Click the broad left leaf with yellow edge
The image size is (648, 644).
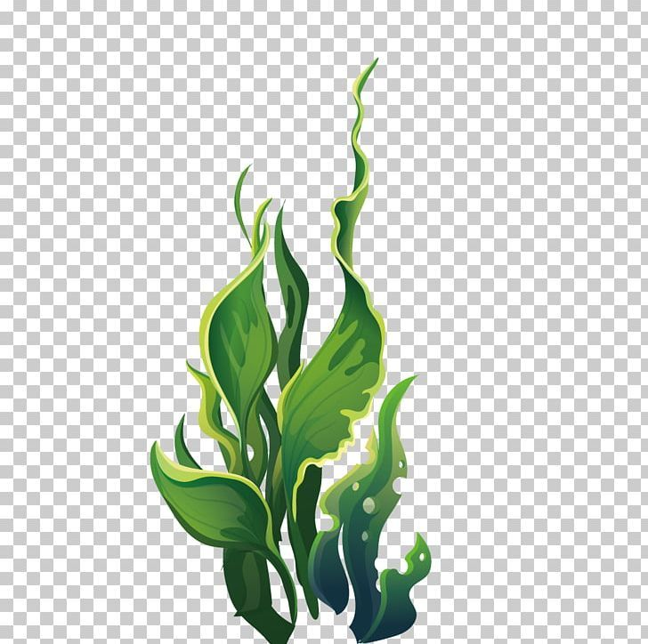tap(236, 338)
